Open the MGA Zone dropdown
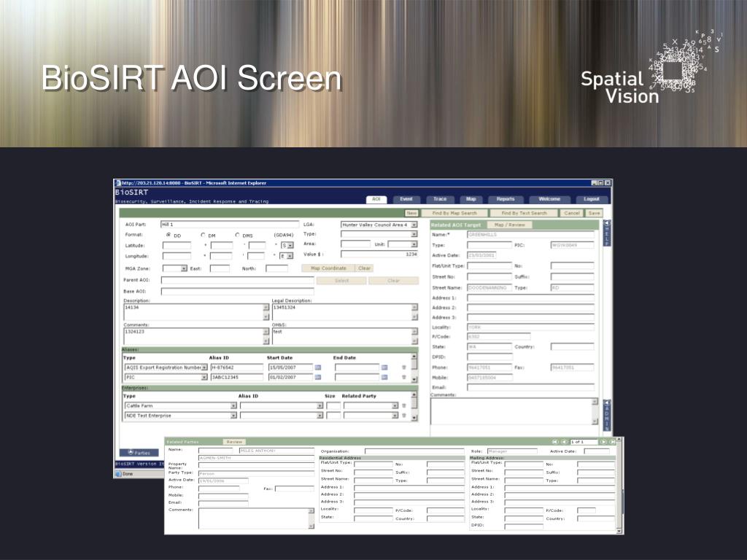This screenshot has height=560, width=747. [184, 268]
